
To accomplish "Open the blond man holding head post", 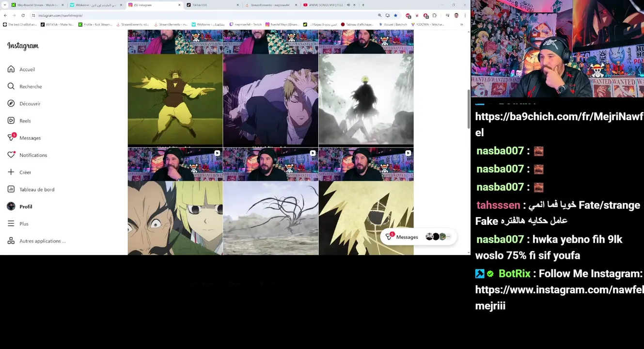I will (x=270, y=100).
